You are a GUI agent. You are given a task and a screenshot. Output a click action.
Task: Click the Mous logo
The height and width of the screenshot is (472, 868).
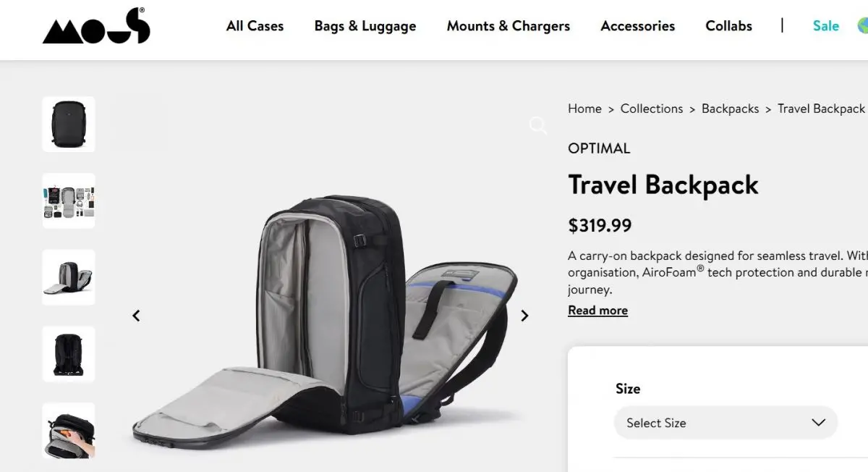(x=96, y=26)
